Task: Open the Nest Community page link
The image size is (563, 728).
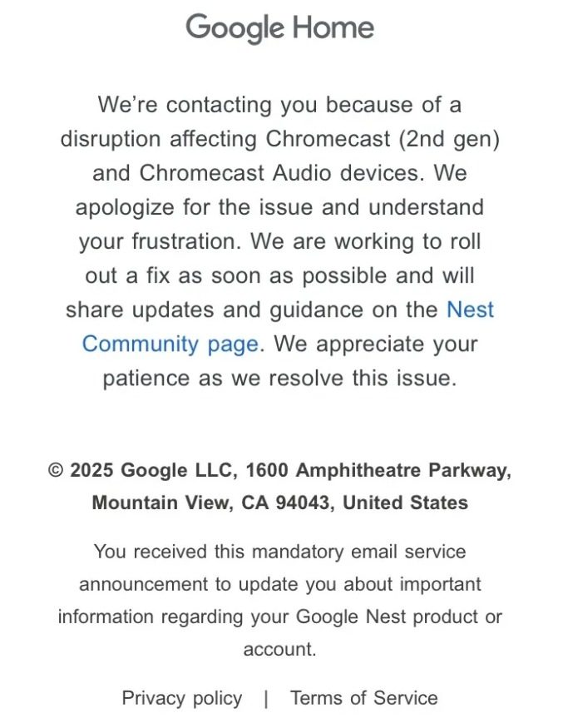Action: 170,344
